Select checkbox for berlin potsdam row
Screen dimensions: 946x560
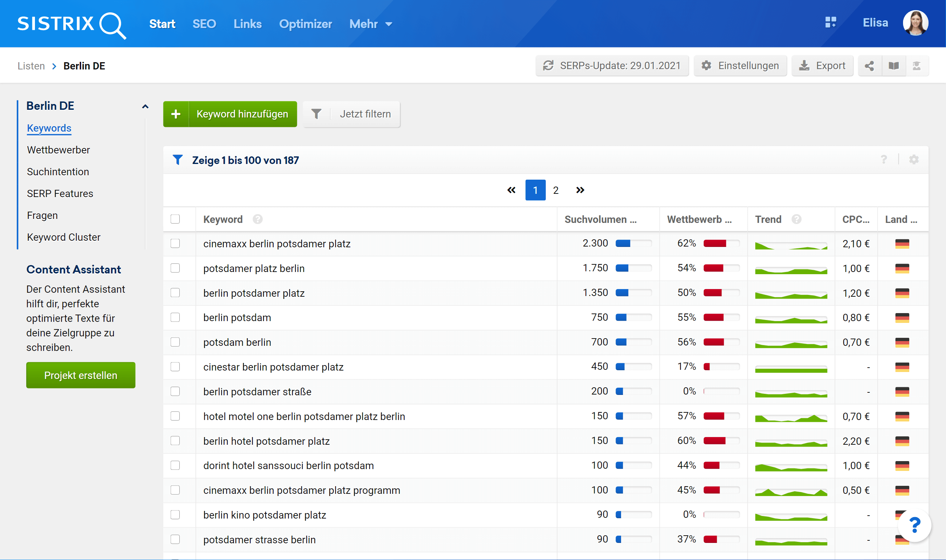point(175,317)
